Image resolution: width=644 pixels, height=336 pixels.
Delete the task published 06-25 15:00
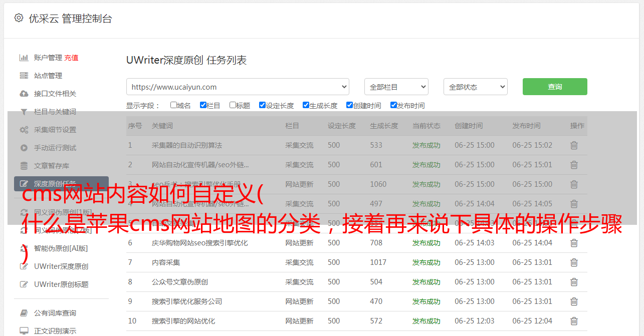click(574, 184)
